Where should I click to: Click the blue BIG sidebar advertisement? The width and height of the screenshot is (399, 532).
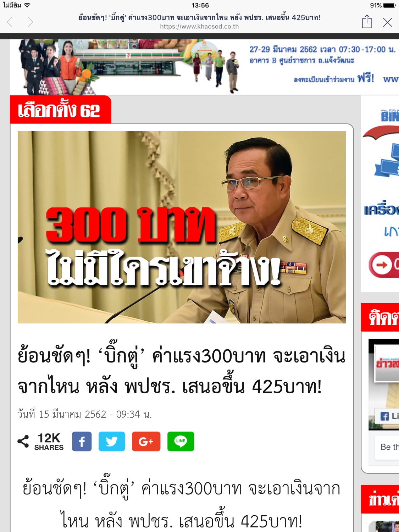pos(380,194)
